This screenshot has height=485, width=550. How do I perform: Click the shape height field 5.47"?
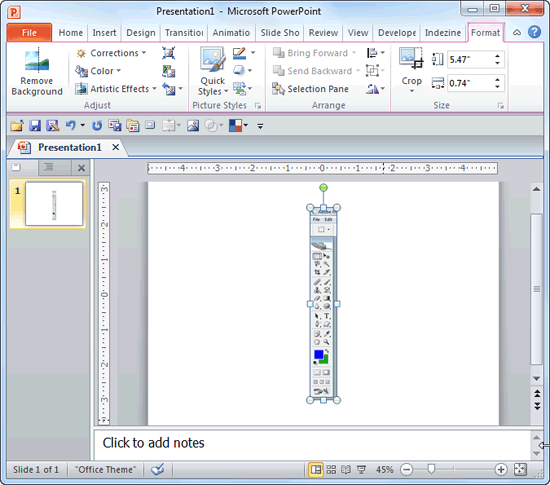[x=471, y=59]
